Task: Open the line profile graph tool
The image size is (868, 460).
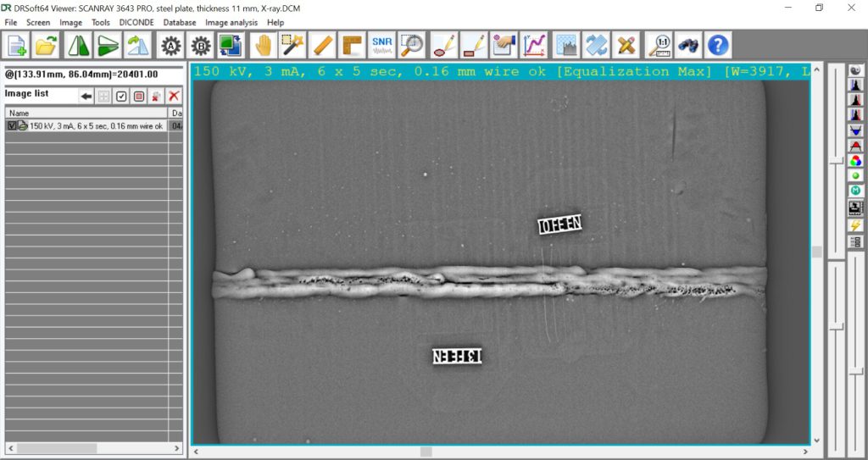Action: click(x=534, y=46)
